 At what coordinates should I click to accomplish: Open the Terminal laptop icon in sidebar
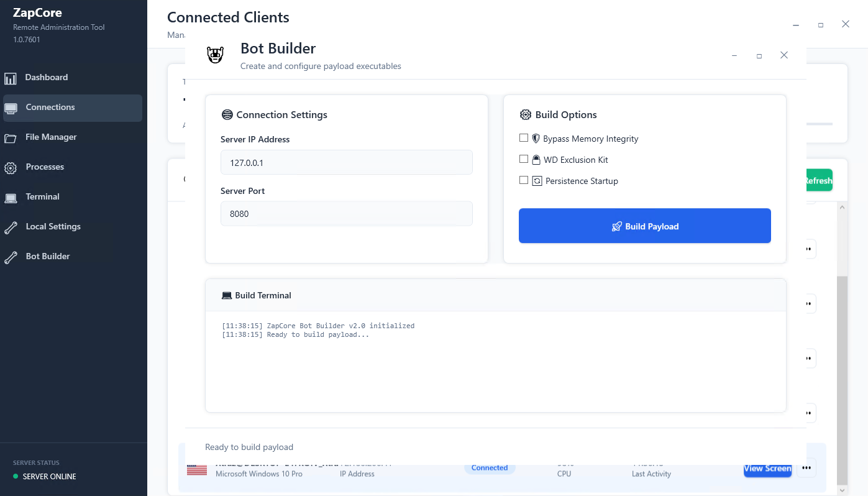[10, 198]
